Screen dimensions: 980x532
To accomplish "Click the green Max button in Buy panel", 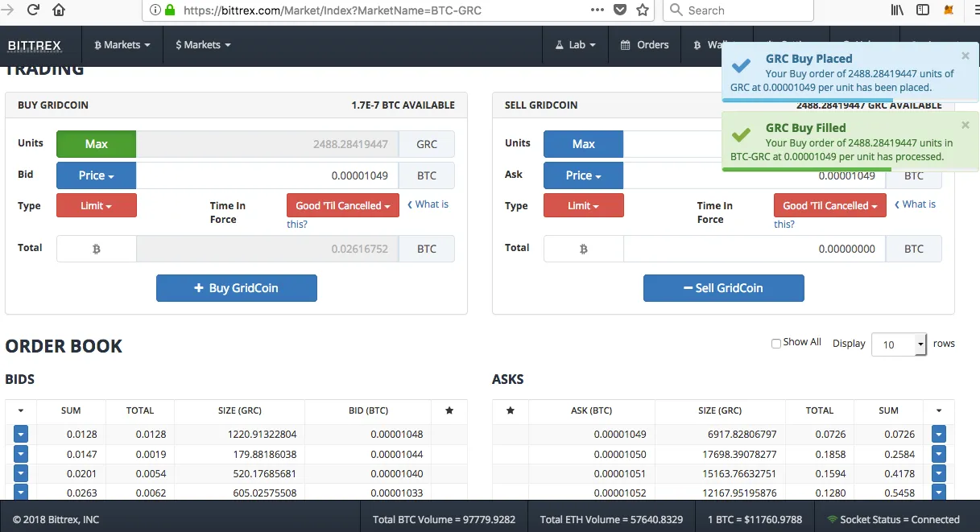I will coord(96,144).
